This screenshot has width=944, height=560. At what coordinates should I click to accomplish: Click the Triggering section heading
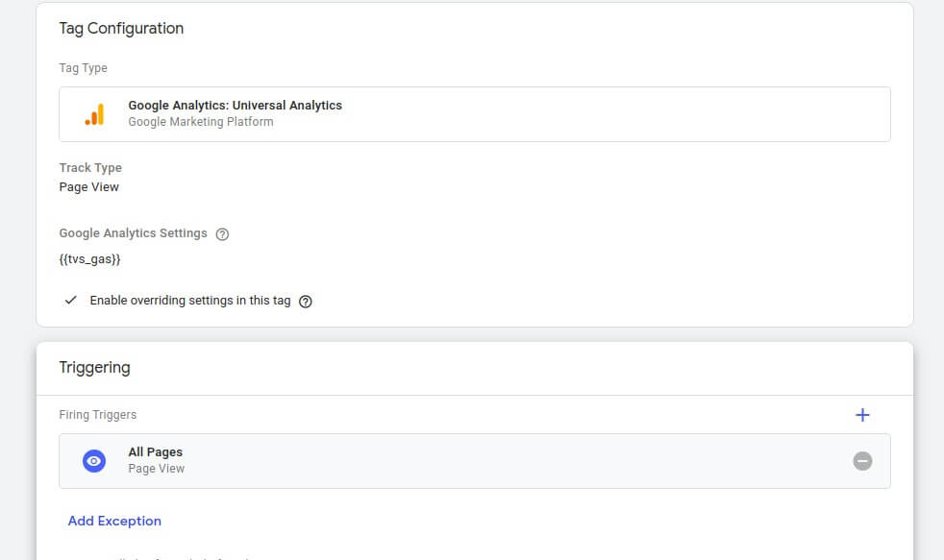click(x=94, y=368)
